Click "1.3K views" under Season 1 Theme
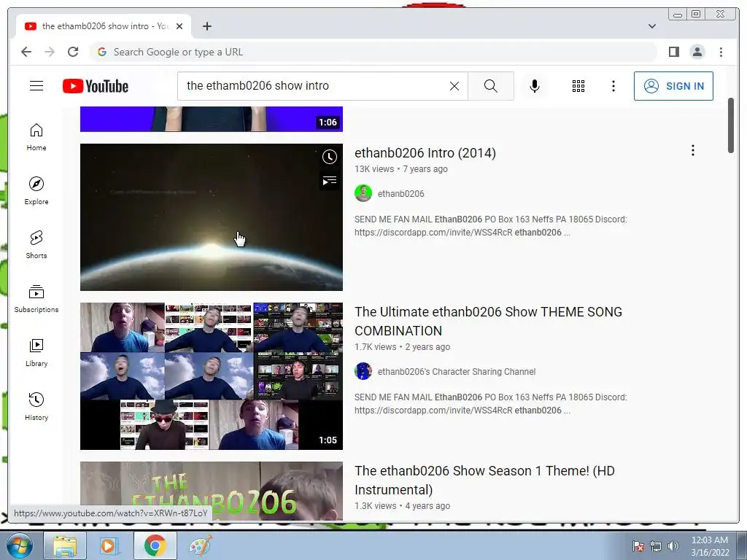 [x=376, y=506]
